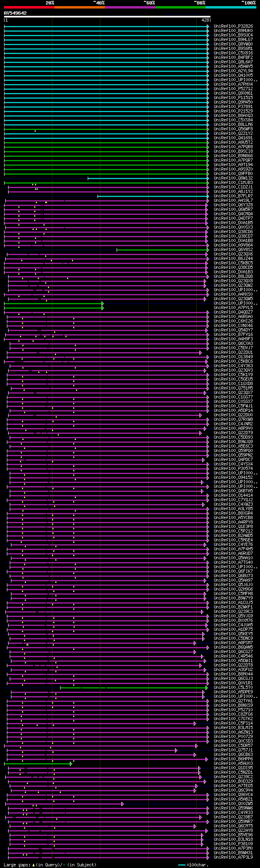Click the white query ruler bar

pos(107,17)
